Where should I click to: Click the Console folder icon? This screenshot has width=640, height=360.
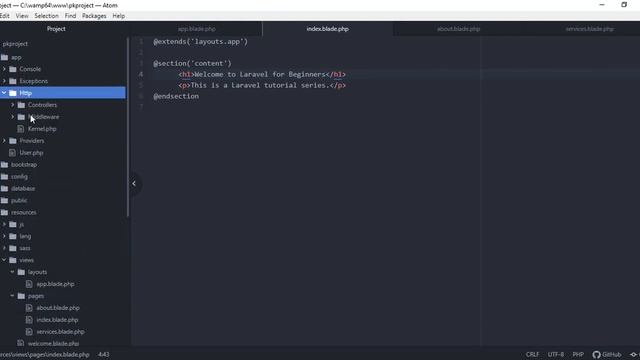coord(13,69)
